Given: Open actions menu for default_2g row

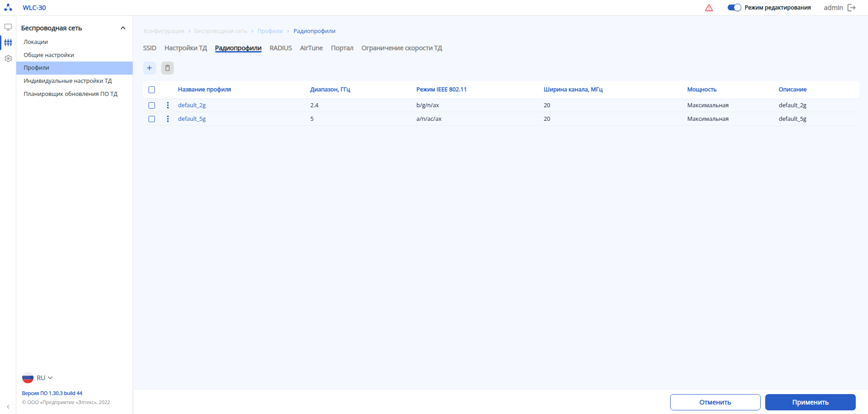Looking at the screenshot, I should point(168,105).
